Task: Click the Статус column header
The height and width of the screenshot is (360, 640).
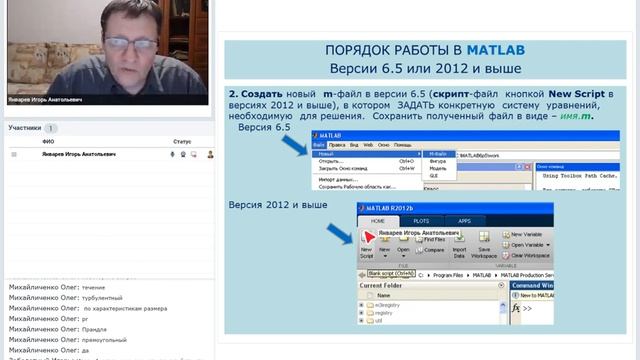Action: click(x=182, y=142)
